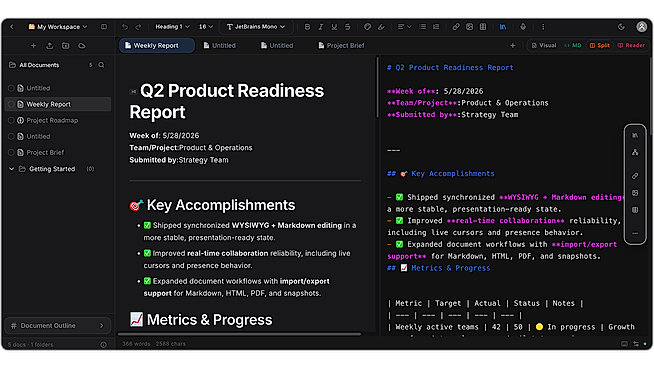Click the cloud sync icon in the sidebar
The image size is (654, 368).
point(82,45)
